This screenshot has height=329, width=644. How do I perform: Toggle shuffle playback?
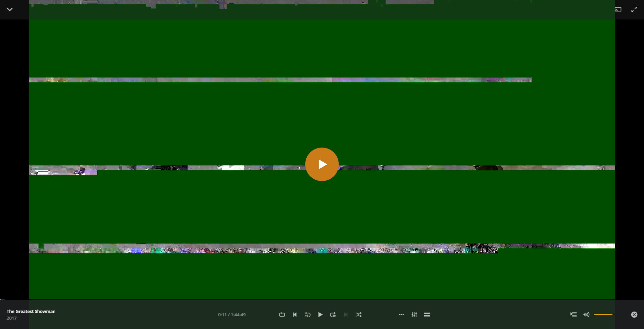point(359,315)
